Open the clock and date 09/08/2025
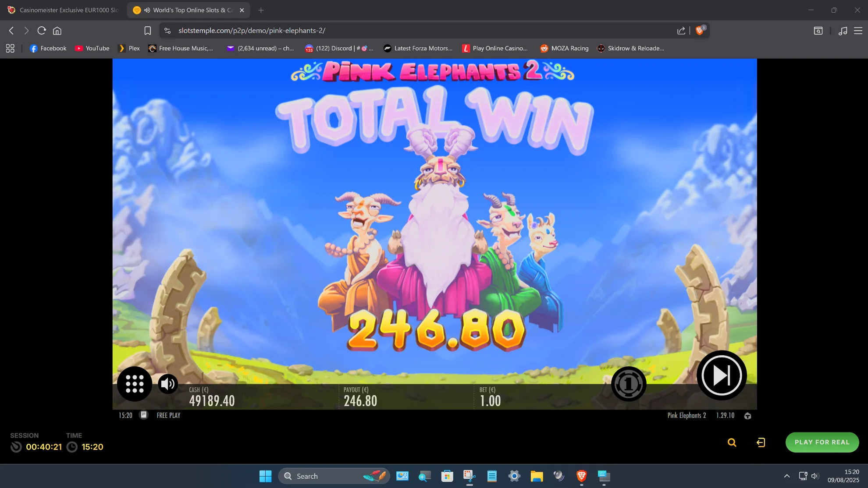The image size is (868, 488). click(843, 476)
